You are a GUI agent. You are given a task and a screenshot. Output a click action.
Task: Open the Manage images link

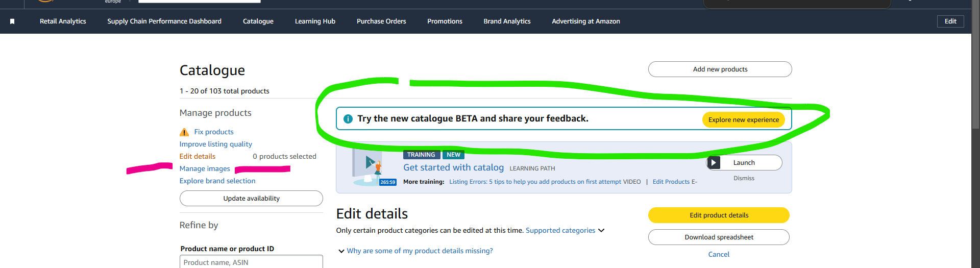[x=205, y=169]
